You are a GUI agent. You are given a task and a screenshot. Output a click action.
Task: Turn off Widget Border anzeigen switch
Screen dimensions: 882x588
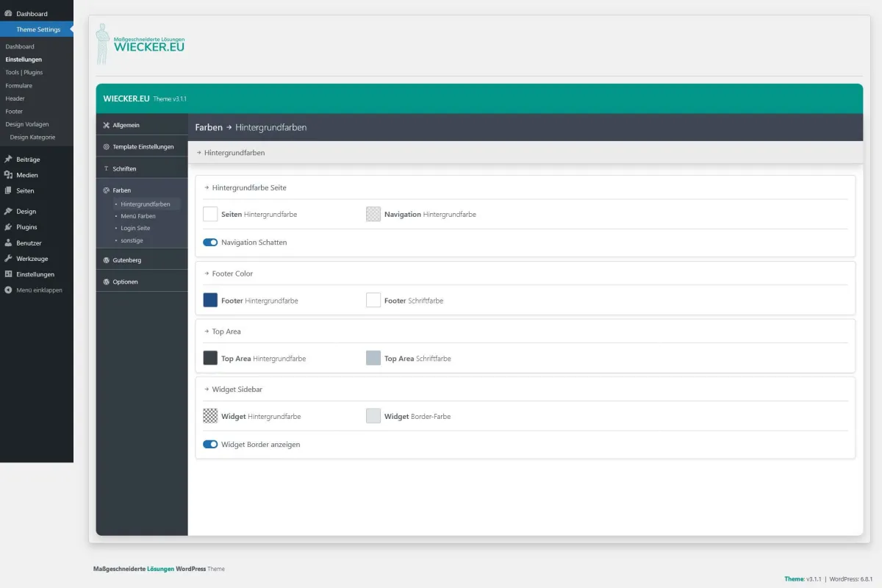pyautogui.click(x=210, y=444)
